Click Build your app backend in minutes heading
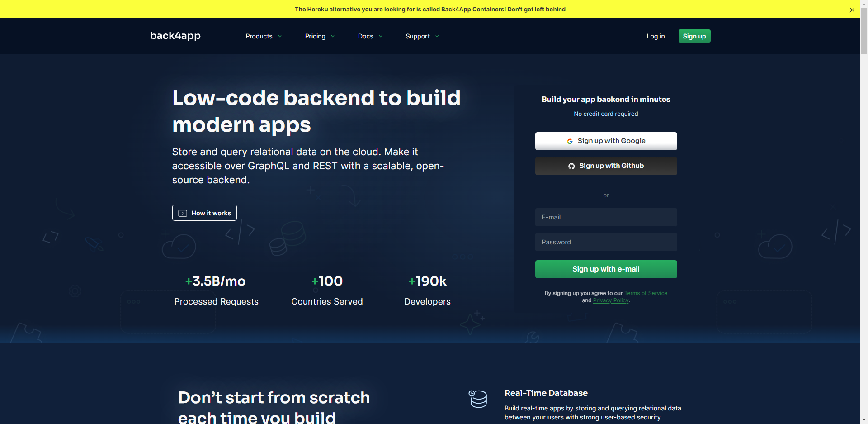This screenshot has height=424, width=868. pyautogui.click(x=606, y=99)
